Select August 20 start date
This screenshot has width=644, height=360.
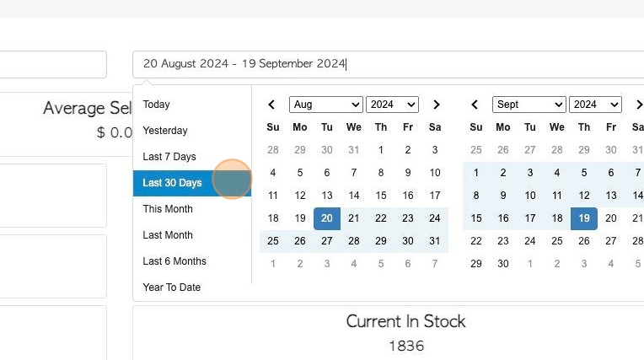point(327,218)
